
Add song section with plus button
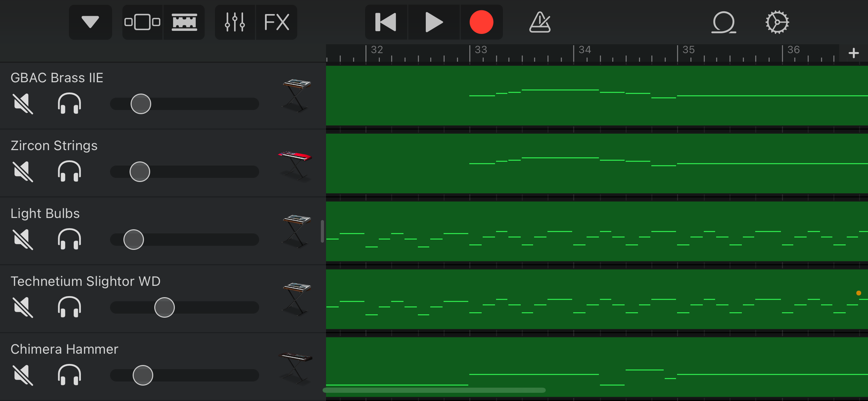(854, 53)
